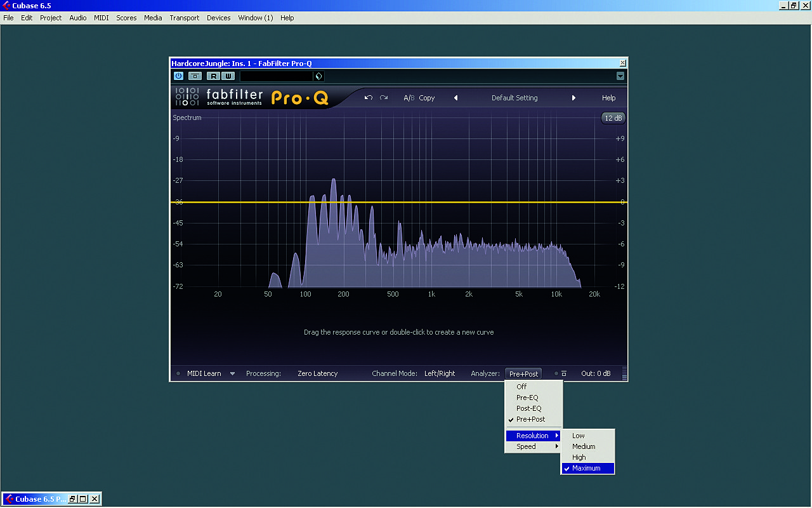Click Copy to copy A/B state
This screenshot has height=508, width=812.
[x=427, y=98]
